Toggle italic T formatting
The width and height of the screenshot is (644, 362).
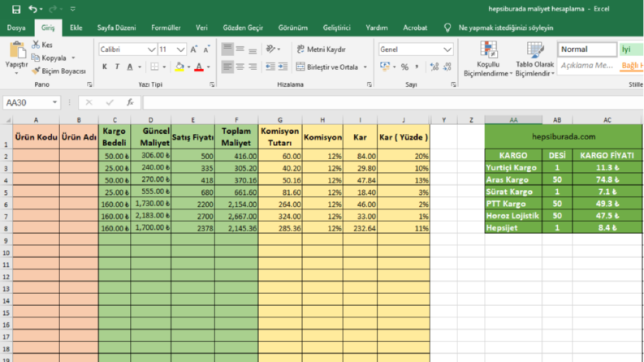117,67
